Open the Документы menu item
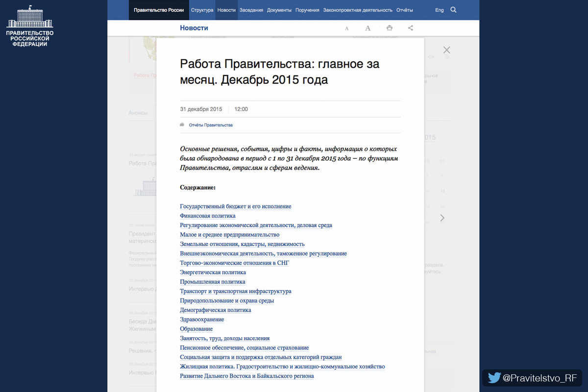Viewport: 588px width, 392px height. pyautogui.click(x=279, y=10)
